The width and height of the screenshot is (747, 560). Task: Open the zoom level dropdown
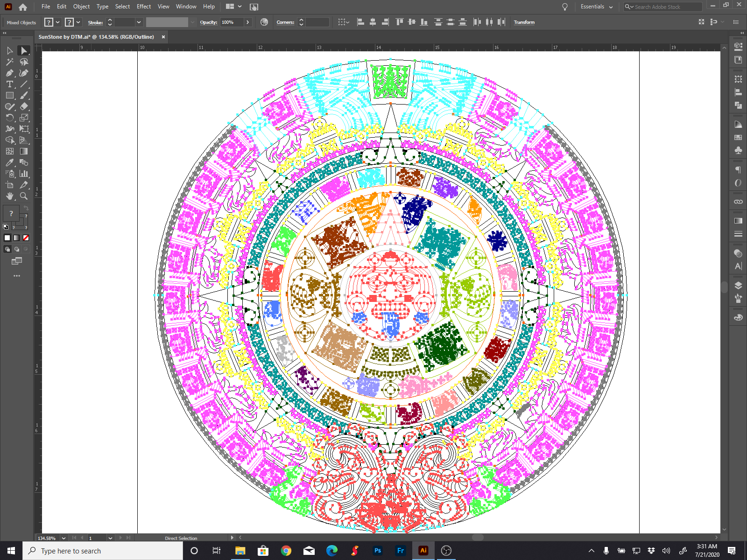tap(63, 538)
